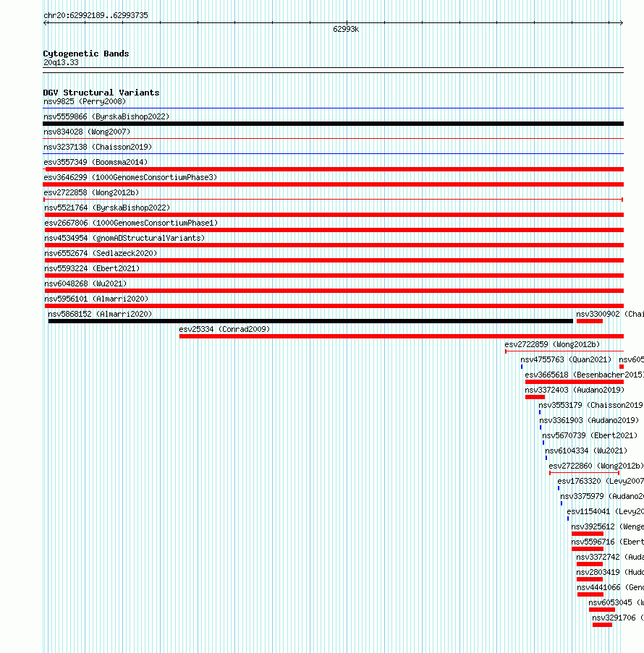The height and width of the screenshot is (653, 644).
Task: Click nsv3361903 (Audano2019) label
Action: (589, 421)
